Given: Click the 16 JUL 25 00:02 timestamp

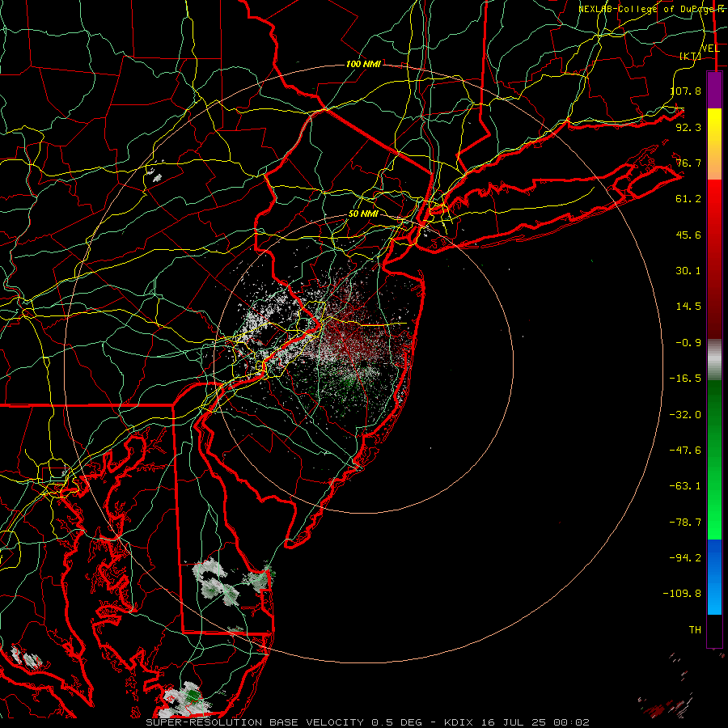Looking at the screenshot, I should pos(535,722).
